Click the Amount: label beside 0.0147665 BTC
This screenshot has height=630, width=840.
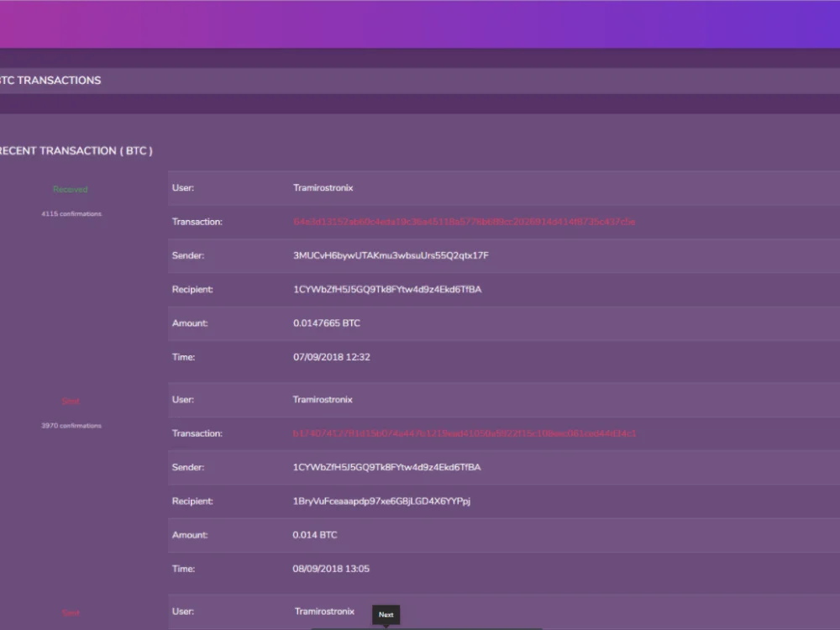(190, 323)
